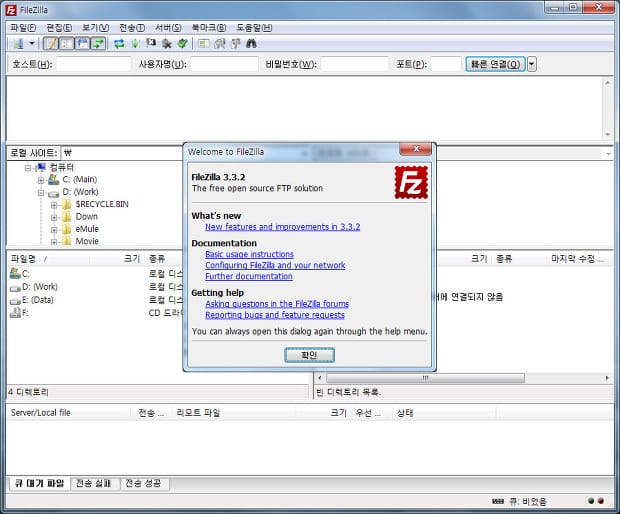The image size is (620, 514).
Task: Click the 확인 button in Welcome dialog
Action: [x=309, y=355]
